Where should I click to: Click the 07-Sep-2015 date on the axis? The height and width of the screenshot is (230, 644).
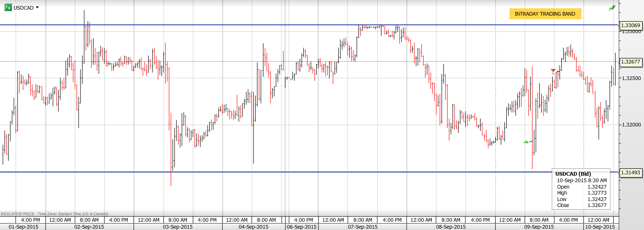click(363, 227)
